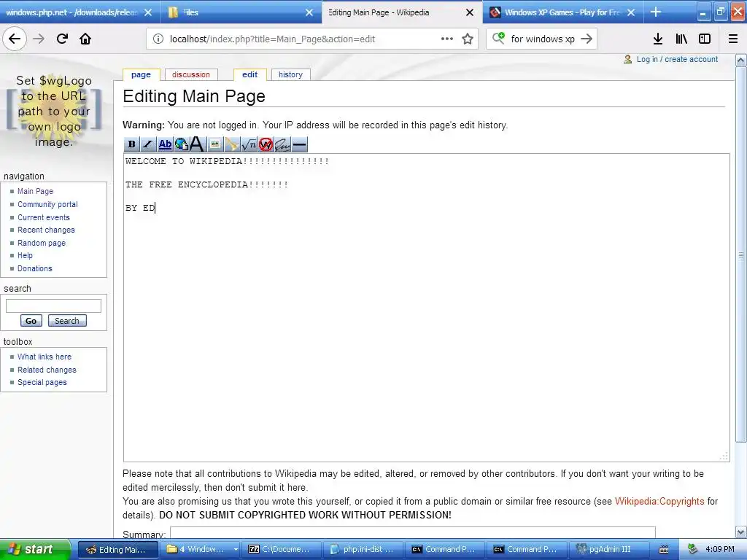Insert signature with timestamp icon
Viewport: 747px width, 560px height.
282,144
